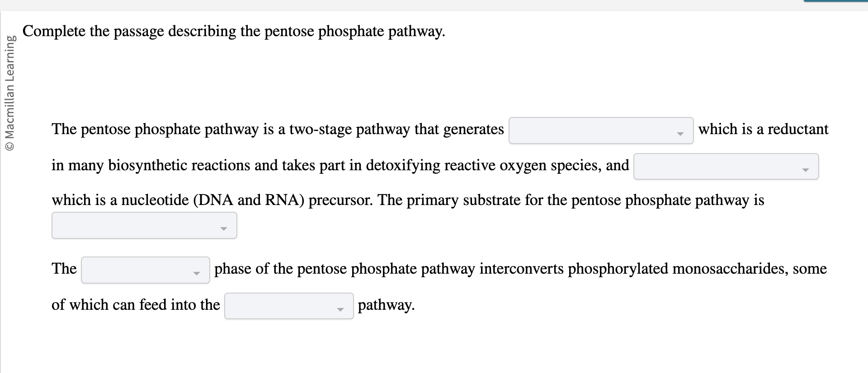Click the passage instruction heading text
Viewport: 868px width, 373px height.
[234, 31]
